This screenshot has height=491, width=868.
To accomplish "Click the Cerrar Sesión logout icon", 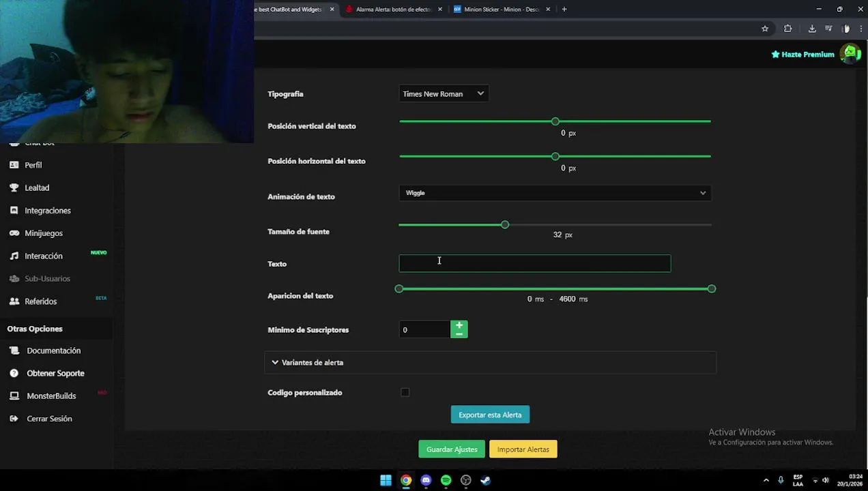I will pos(14,419).
